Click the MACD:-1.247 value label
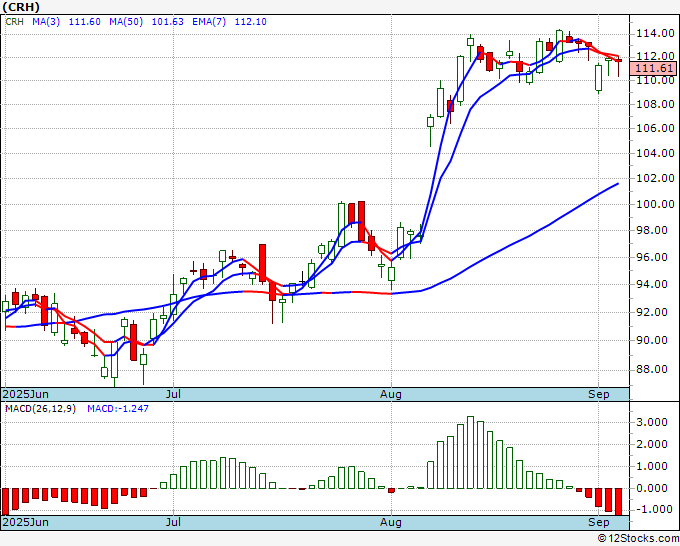680x546 pixels. click(x=118, y=409)
